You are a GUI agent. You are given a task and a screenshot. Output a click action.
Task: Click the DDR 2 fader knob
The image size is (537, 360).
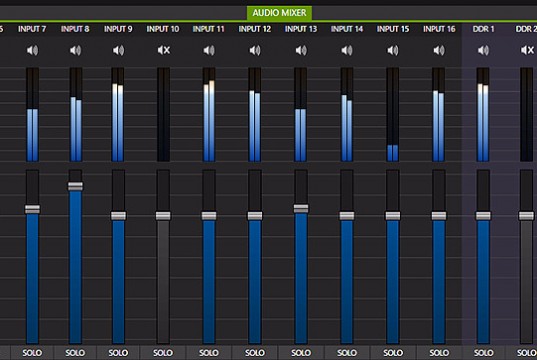point(526,216)
